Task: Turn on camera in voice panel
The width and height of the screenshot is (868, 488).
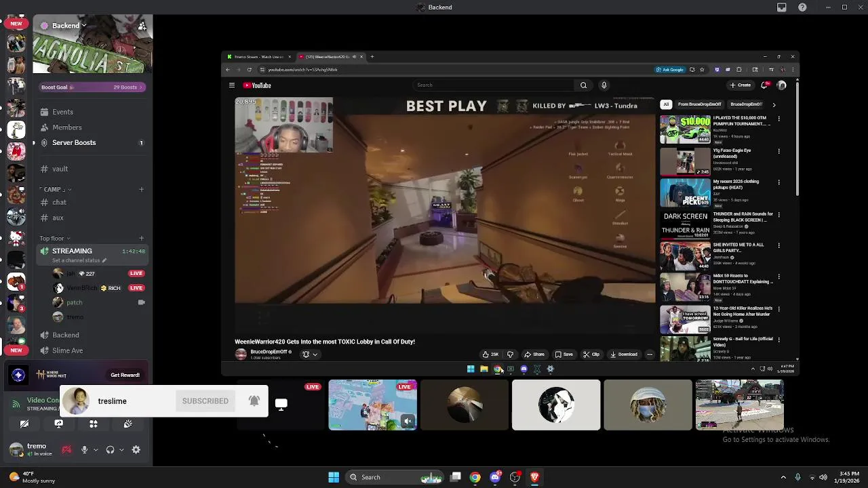Action: click(24, 424)
